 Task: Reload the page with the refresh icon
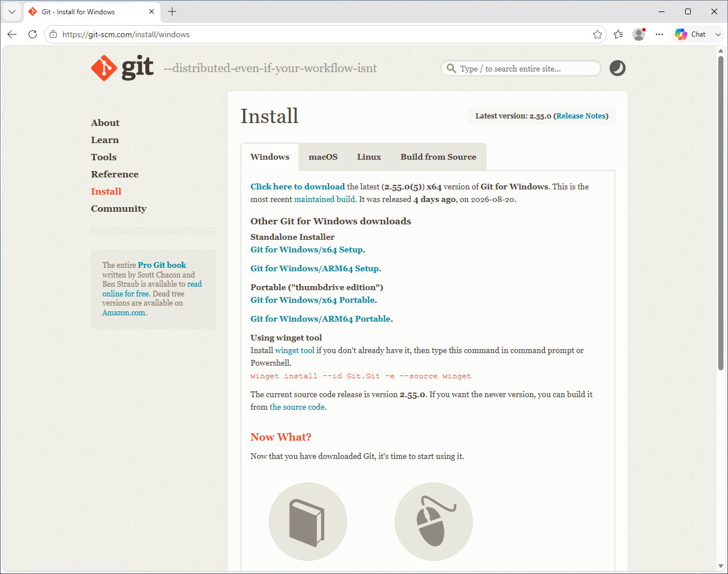pyautogui.click(x=33, y=34)
